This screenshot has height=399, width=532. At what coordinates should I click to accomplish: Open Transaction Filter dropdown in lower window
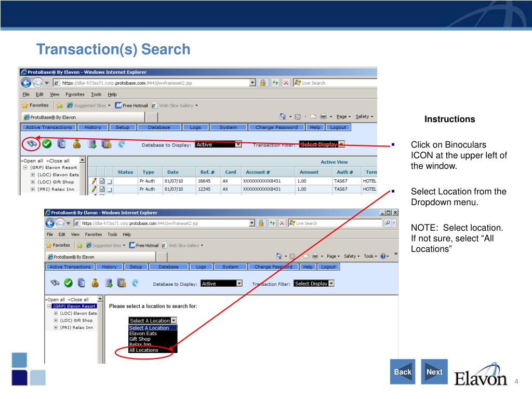point(331,283)
